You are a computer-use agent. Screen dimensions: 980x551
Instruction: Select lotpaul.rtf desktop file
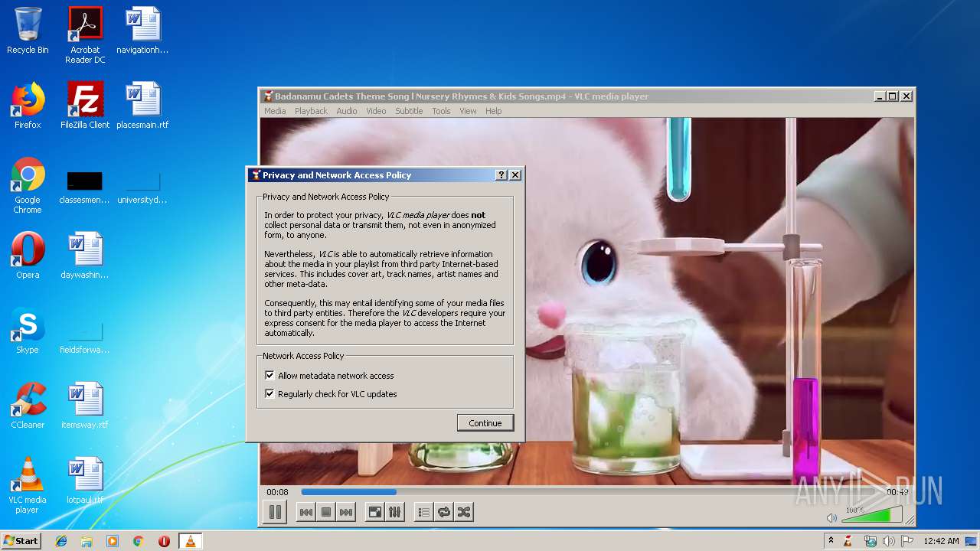85,481
